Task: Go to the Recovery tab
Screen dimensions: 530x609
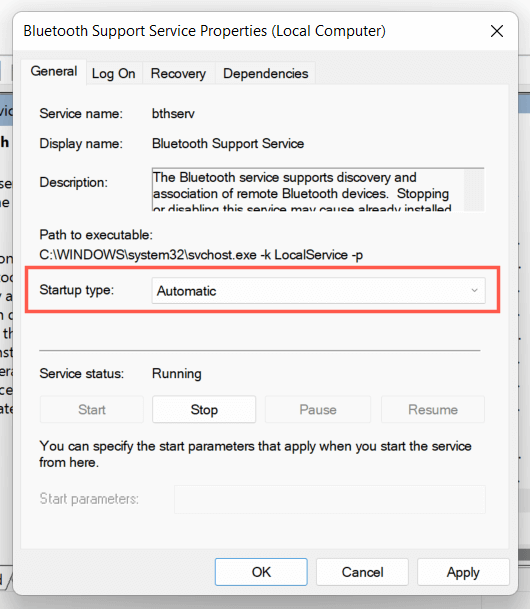Action: [178, 73]
